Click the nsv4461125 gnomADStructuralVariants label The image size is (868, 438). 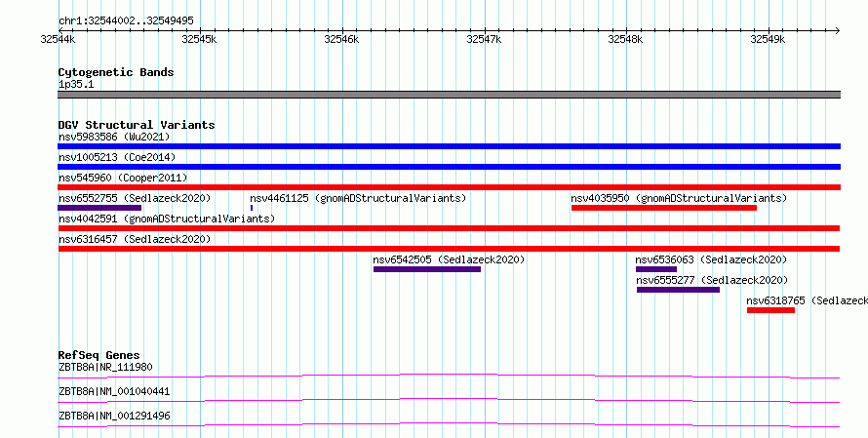tap(358, 198)
